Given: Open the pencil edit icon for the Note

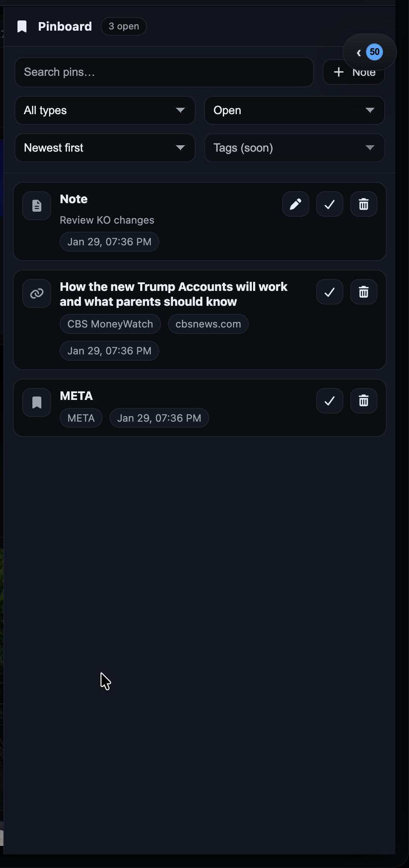Looking at the screenshot, I should point(295,204).
